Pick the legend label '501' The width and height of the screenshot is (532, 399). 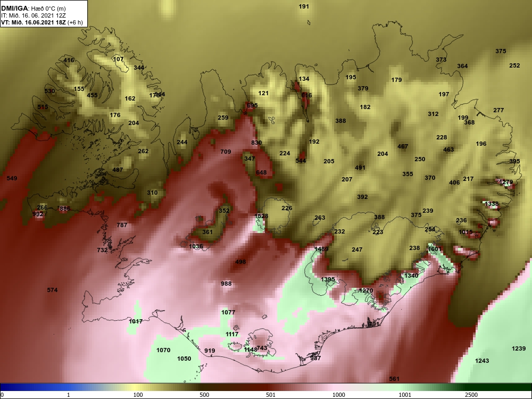270,395
